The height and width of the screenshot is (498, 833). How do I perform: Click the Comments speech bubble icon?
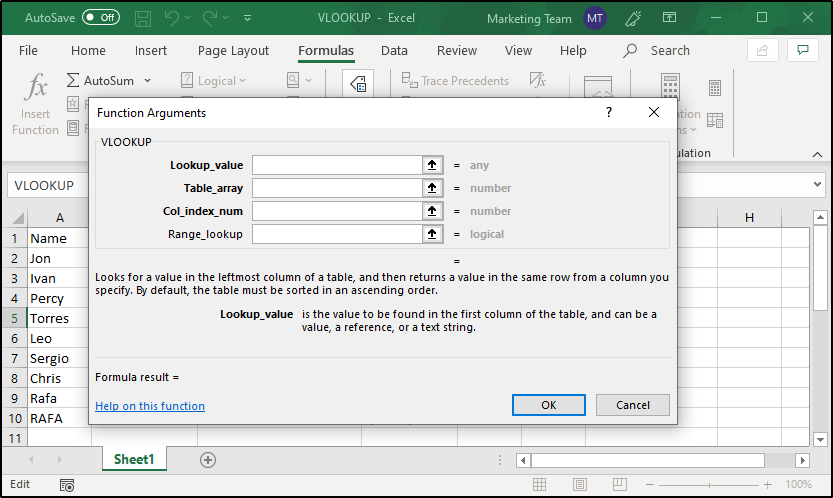tap(803, 50)
